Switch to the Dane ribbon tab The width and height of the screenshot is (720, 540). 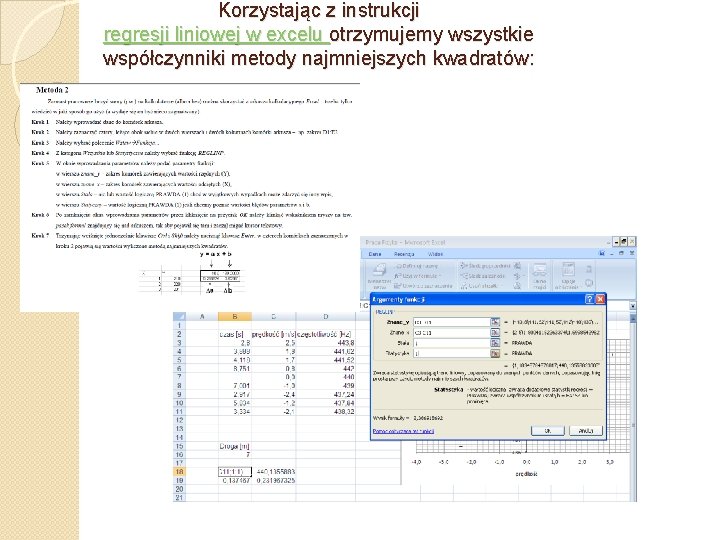(x=375, y=254)
